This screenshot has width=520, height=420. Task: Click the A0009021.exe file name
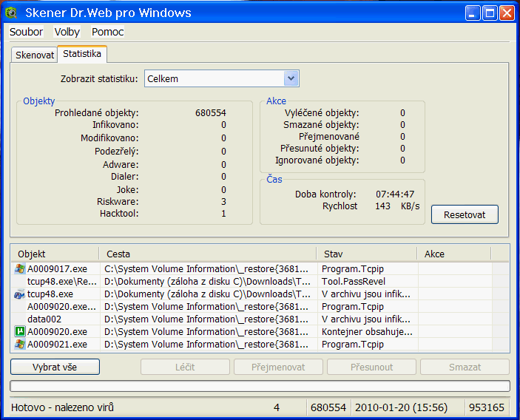click(57, 345)
